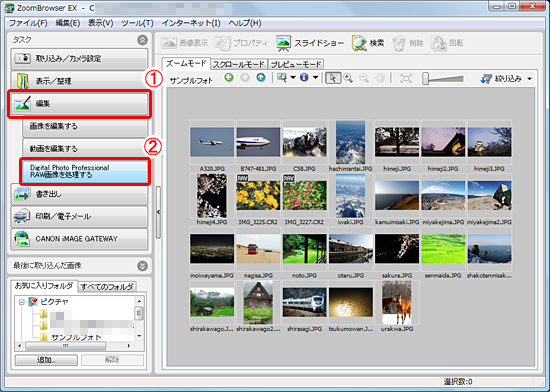
Task: Select the zoom out magnifier tool
Action: point(364,78)
